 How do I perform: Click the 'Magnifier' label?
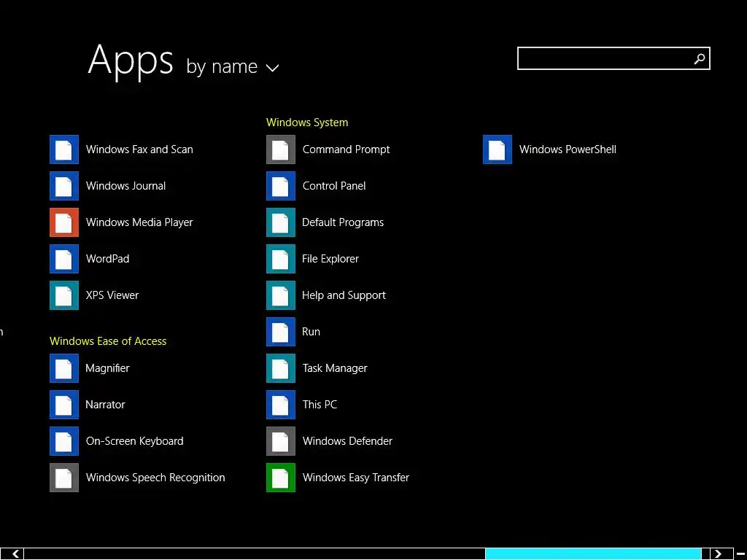pyautogui.click(x=107, y=368)
